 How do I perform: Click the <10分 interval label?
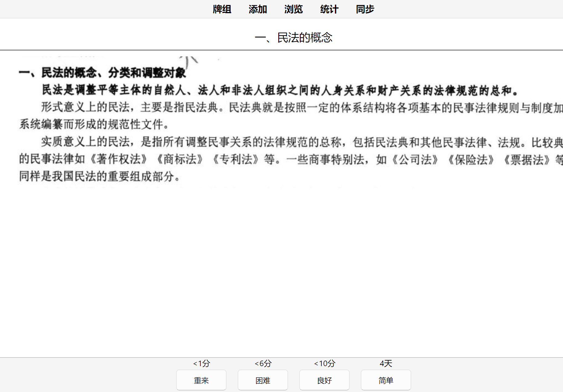pos(324,363)
